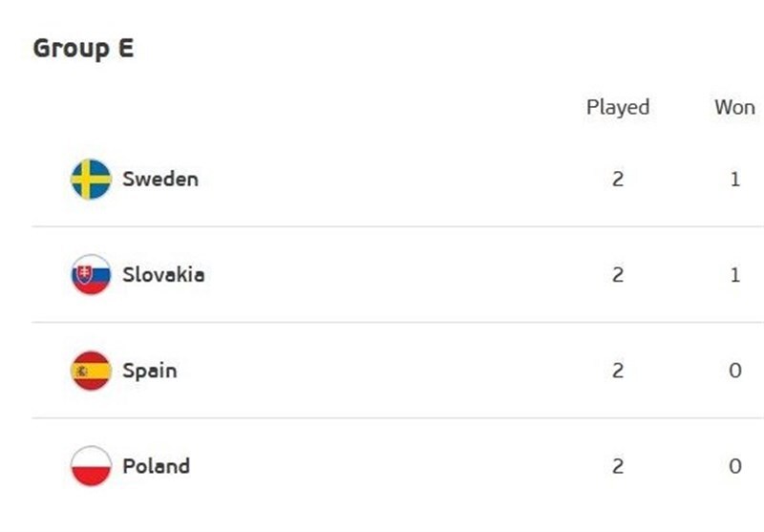This screenshot has width=764, height=532.
Task: Click Slovakia's Played value
Action: 618,275
